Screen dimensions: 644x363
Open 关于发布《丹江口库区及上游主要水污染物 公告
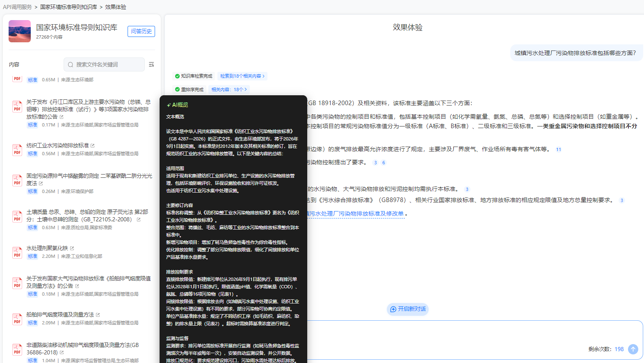tap(88, 109)
